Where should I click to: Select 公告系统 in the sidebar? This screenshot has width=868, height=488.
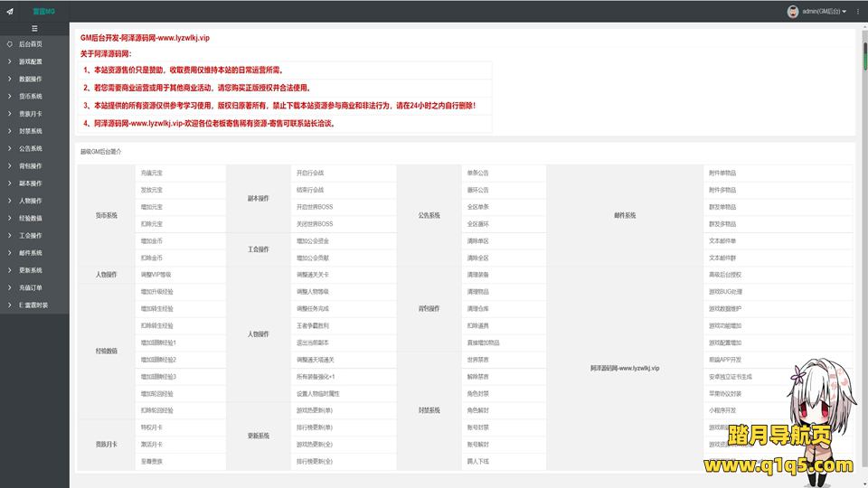[x=30, y=148]
